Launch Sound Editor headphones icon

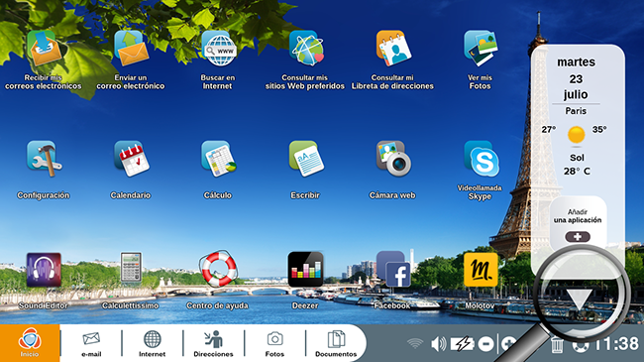[x=44, y=270]
